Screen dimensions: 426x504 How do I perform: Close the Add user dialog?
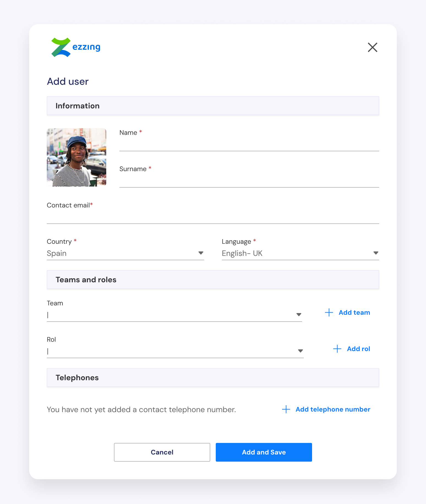click(372, 47)
